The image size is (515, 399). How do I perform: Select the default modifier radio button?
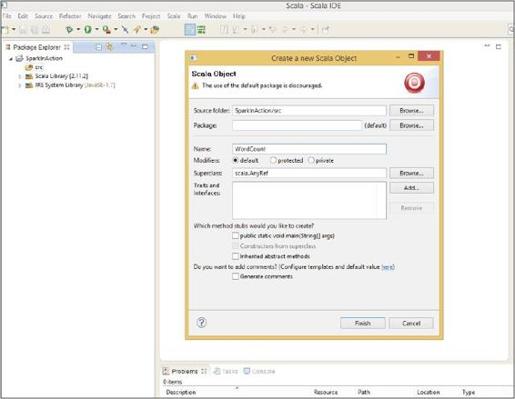[236, 160]
